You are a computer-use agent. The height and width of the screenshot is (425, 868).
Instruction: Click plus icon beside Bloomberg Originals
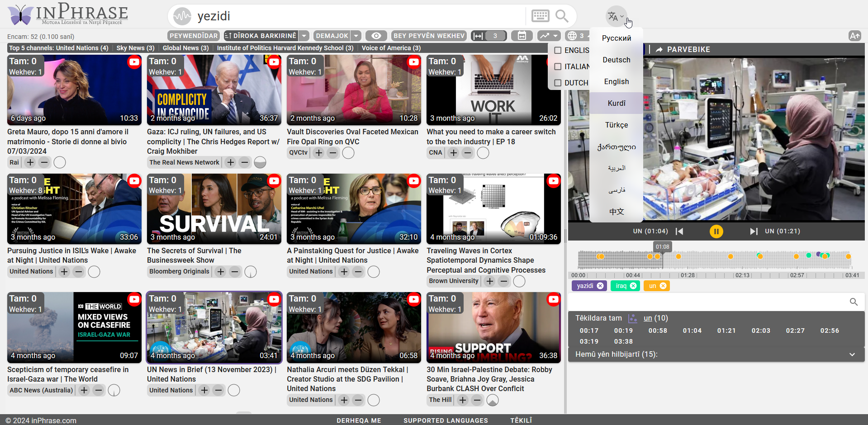(220, 272)
